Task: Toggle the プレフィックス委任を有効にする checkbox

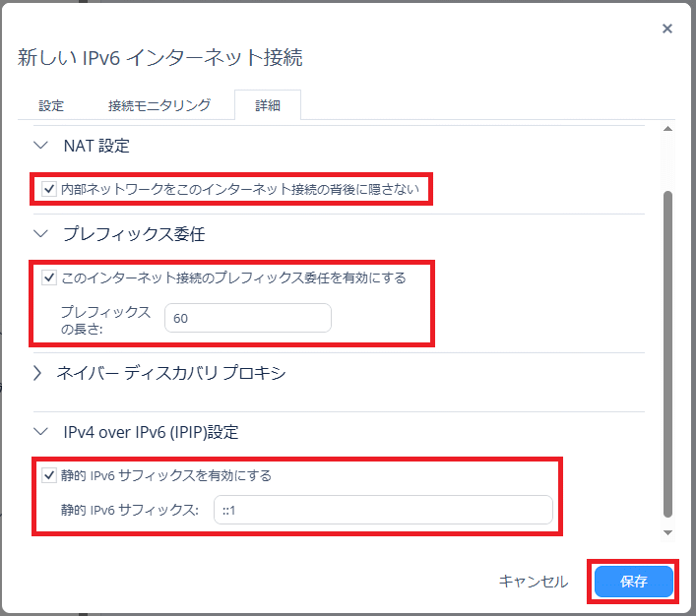Action: pyautogui.click(x=49, y=277)
